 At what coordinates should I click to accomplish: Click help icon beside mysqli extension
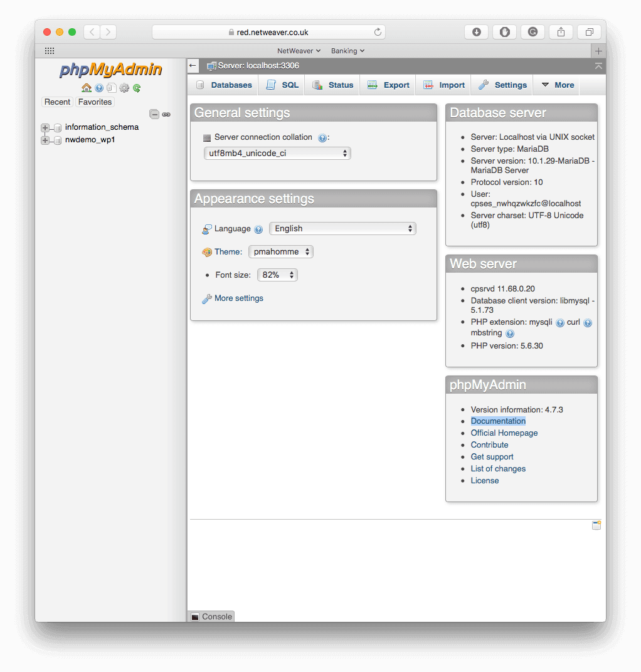560,323
